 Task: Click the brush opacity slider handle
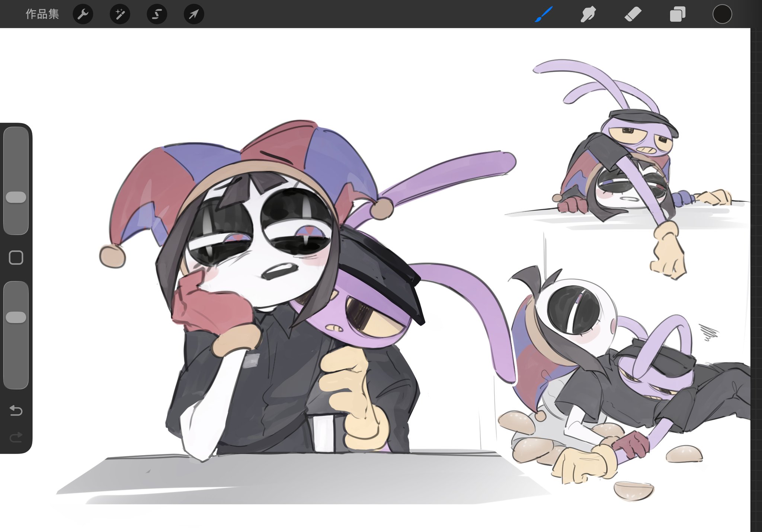16,317
